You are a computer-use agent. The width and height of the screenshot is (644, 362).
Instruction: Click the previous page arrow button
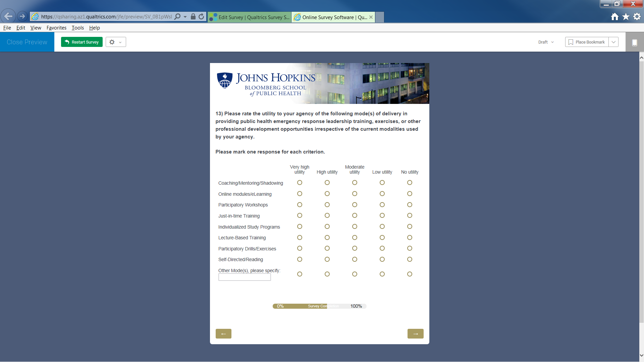[223, 334]
